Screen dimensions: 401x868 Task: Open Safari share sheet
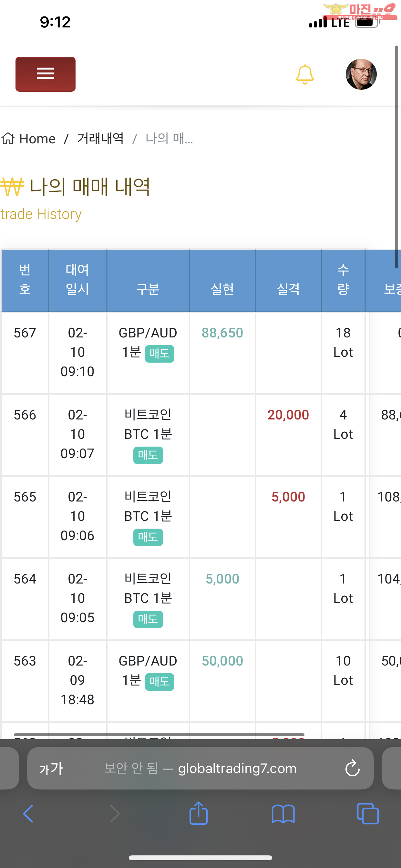tap(199, 813)
